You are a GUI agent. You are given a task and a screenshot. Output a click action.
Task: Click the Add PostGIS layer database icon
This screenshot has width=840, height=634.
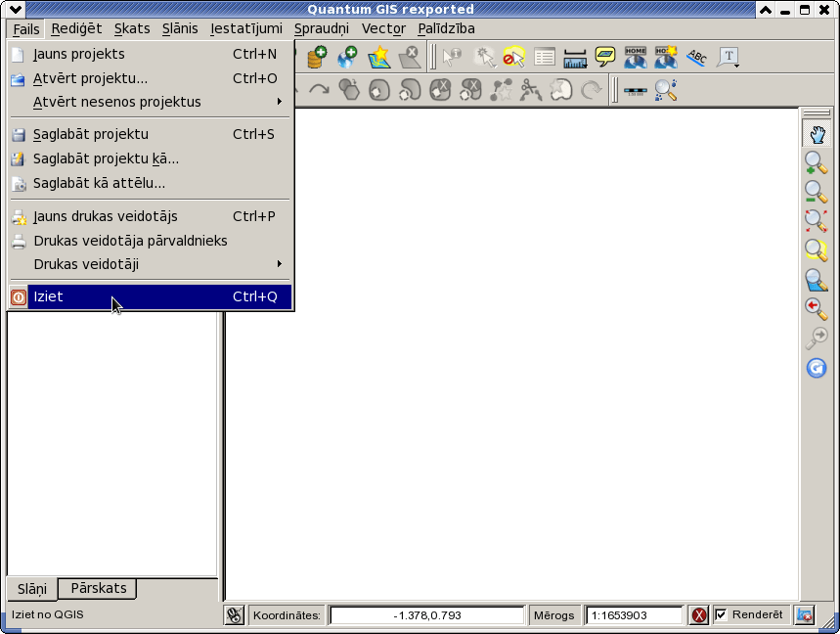pyautogui.click(x=317, y=57)
